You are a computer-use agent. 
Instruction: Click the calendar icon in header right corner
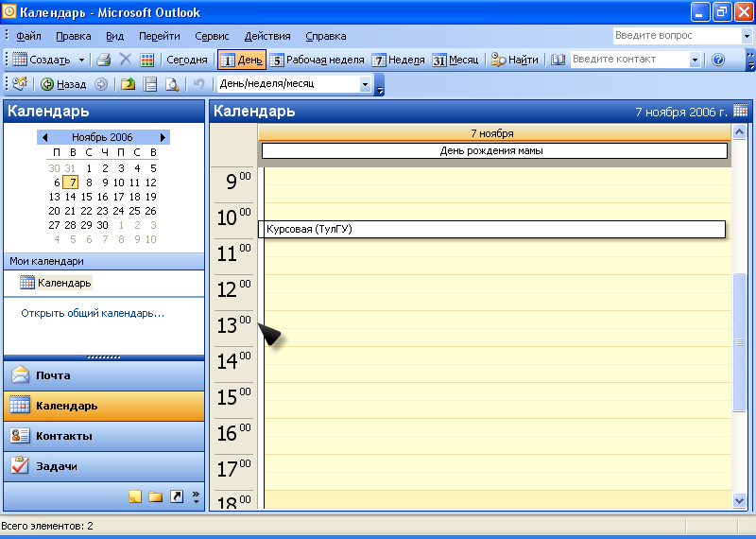coord(741,111)
